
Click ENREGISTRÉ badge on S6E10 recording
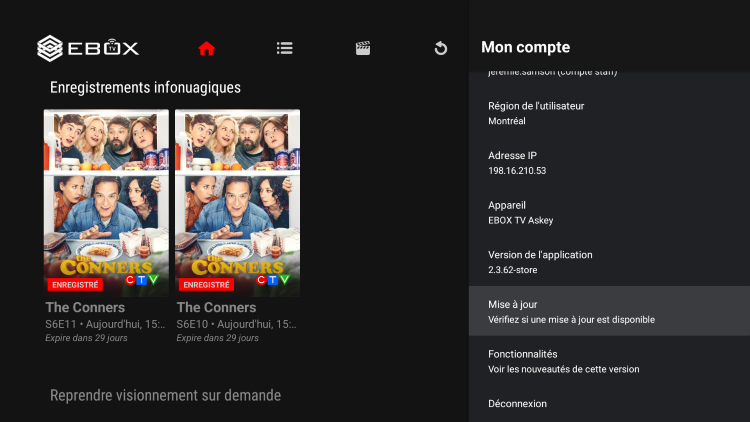tap(206, 285)
